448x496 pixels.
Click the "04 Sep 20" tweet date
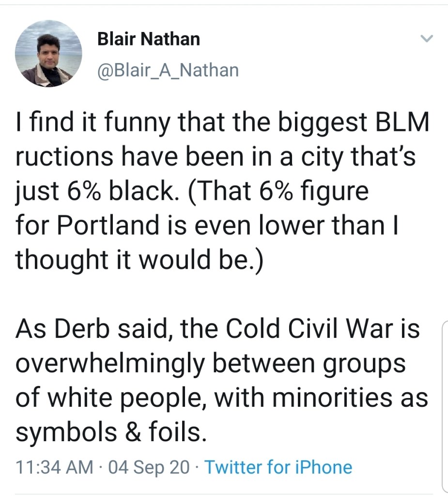point(149,467)
